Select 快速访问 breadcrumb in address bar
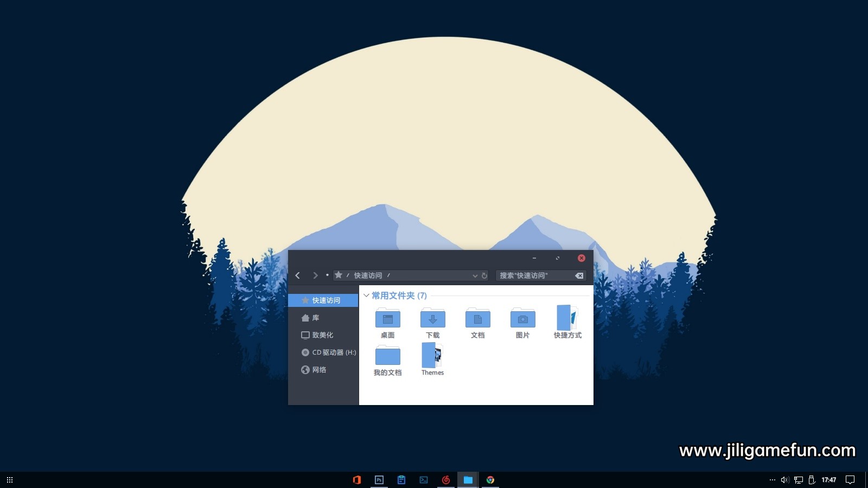The height and width of the screenshot is (488, 868). point(368,275)
